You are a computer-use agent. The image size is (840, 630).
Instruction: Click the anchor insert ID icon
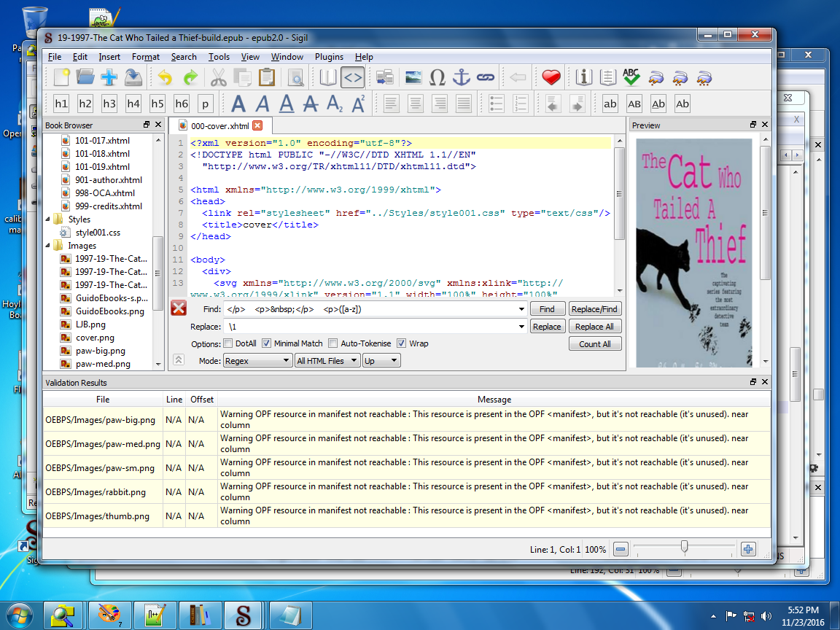point(462,77)
